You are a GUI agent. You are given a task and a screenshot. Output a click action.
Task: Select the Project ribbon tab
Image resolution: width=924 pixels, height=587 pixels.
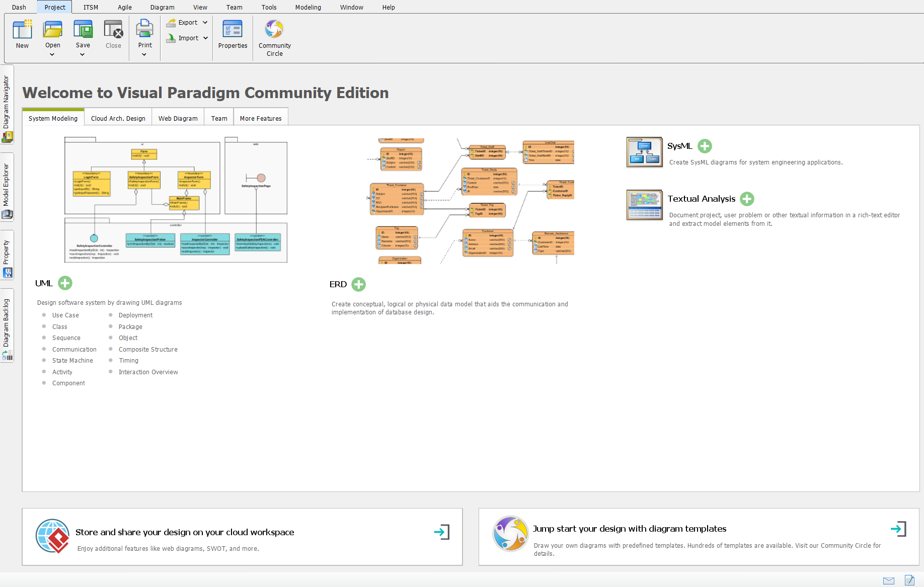click(x=55, y=7)
